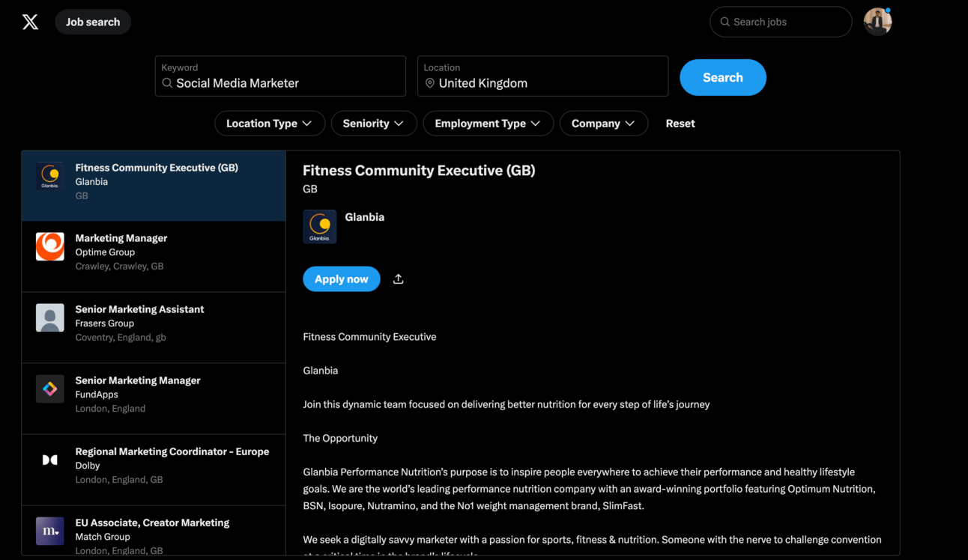
Task: Click the magnifier icon in Search jobs
Action: (725, 22)
